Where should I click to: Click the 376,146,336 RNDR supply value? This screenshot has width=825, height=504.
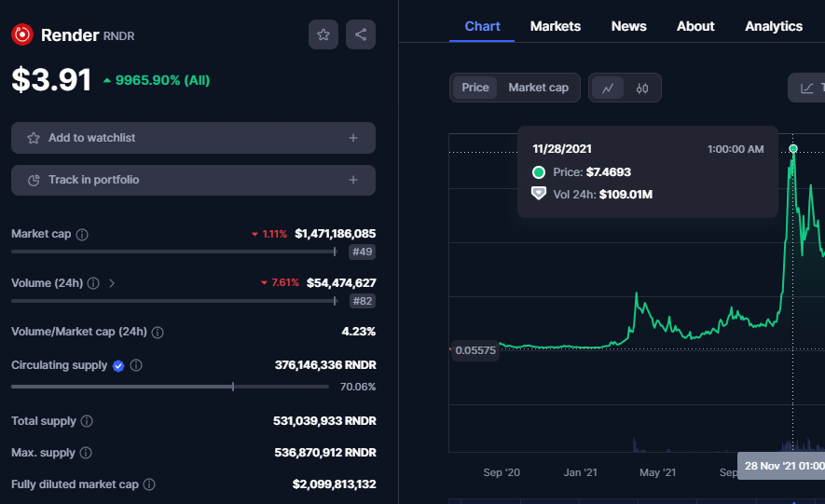click(x=325, y=365)
